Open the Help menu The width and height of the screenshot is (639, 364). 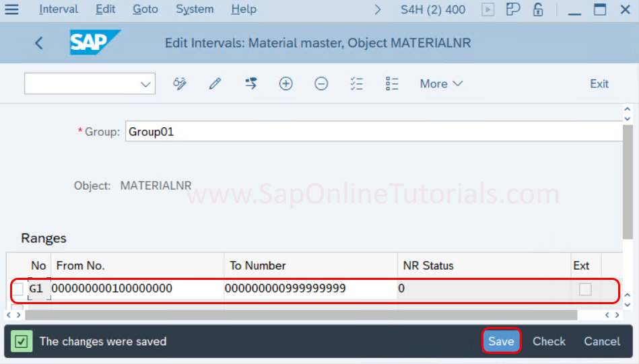244,9
